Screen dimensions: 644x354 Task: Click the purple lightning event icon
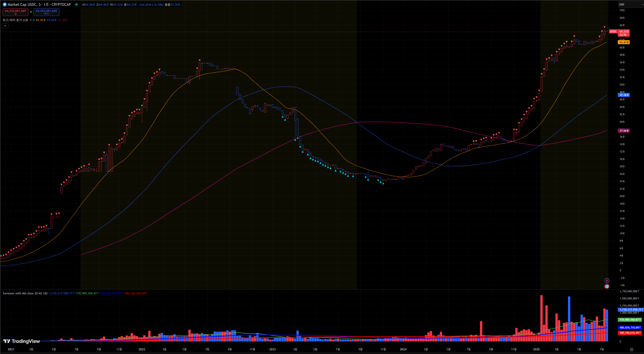tap(607, 280)
